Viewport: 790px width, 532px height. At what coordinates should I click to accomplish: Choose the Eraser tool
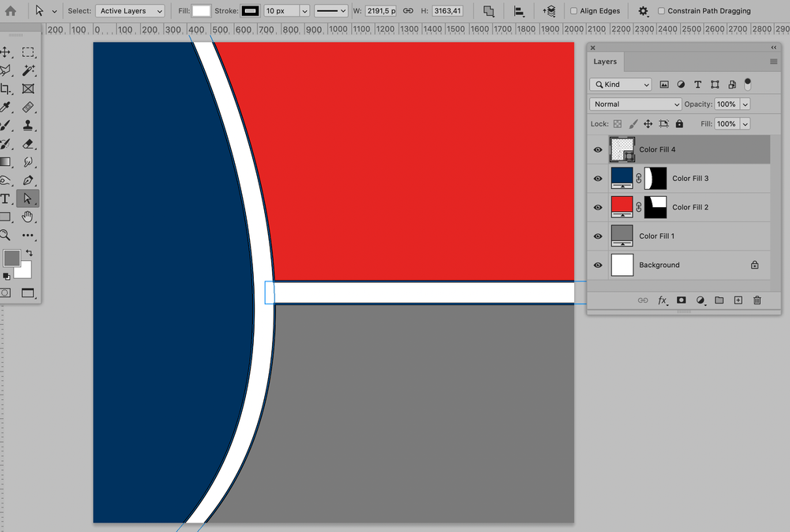(28, 143)
